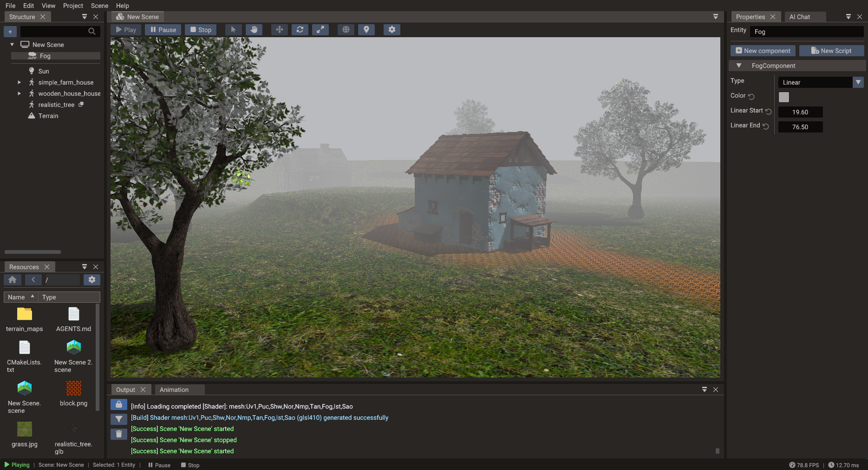Expand the simple_farm_house node

tap(19, 82)
